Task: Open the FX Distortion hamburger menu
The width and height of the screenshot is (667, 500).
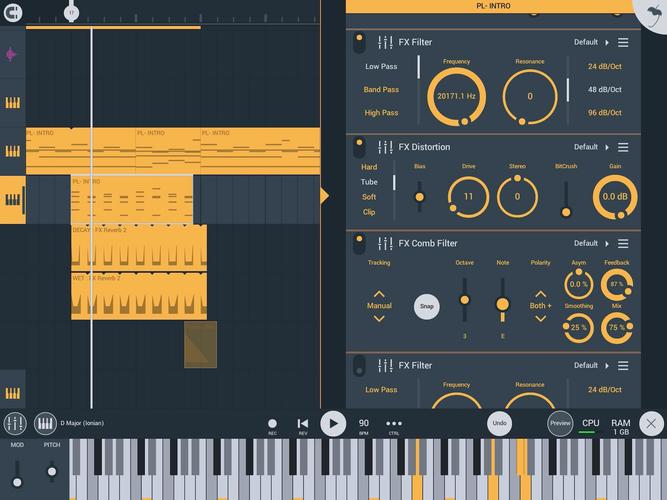Action: point(623,147)
